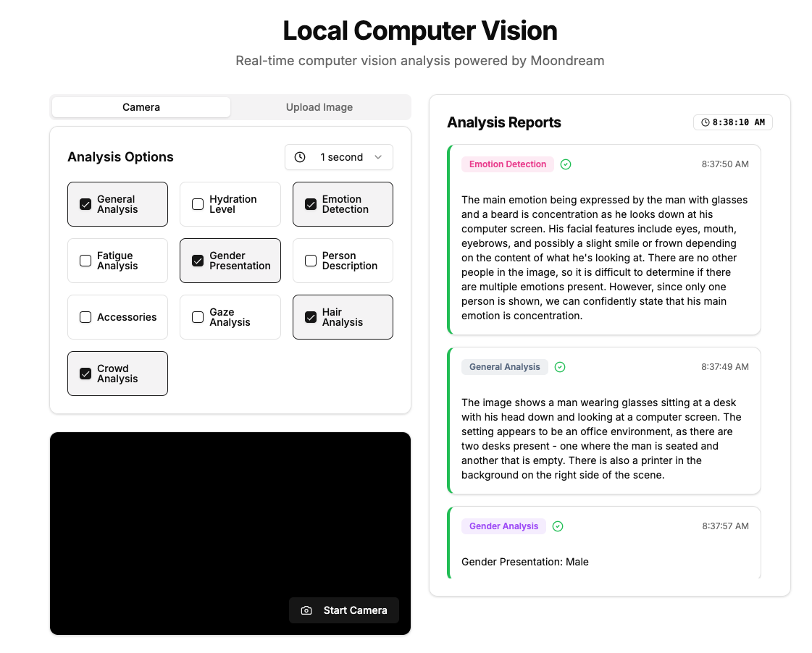The image size is (812, 653).
Task: Select the Camera tab
Action: point(141,107)
